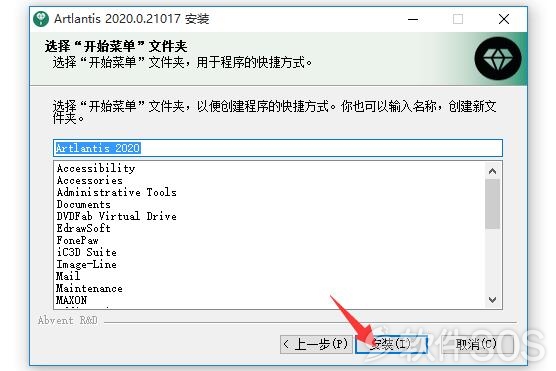This screenshot has width=556, height=371.
Task: Select MAXON in the folder list
Action: 71,300
